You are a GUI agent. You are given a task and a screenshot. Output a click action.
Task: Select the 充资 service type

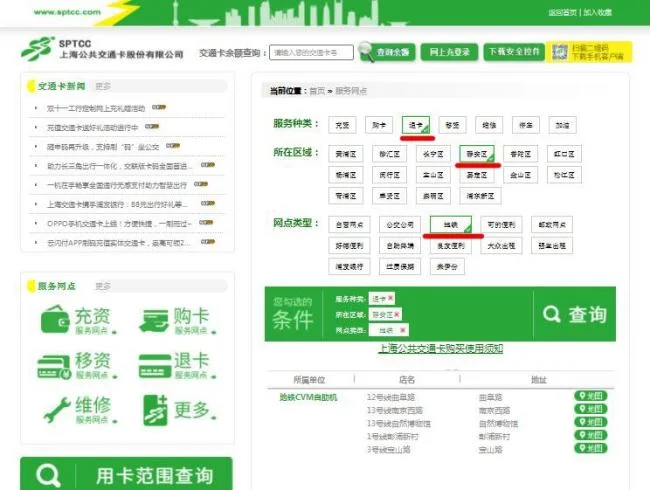[342, 125]
